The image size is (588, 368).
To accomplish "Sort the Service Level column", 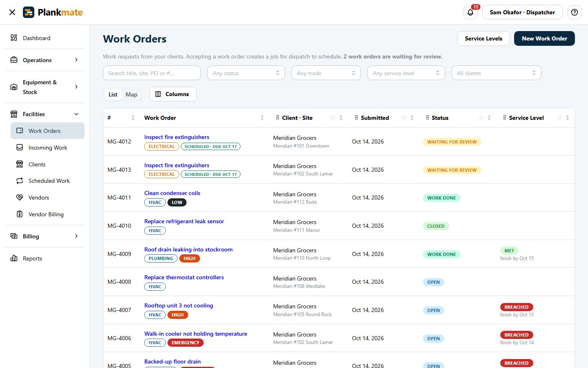I will [x=568, y=118].
